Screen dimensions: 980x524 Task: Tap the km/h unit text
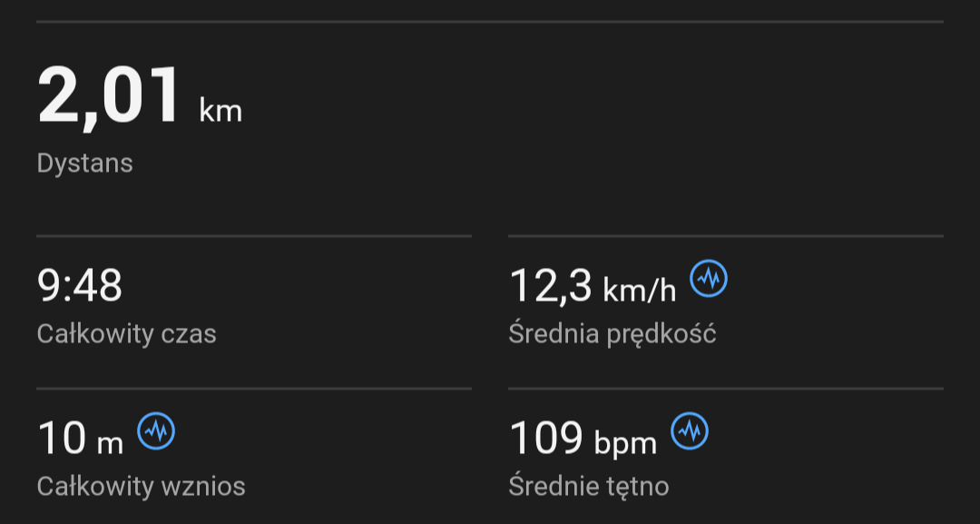click(640, 290)
